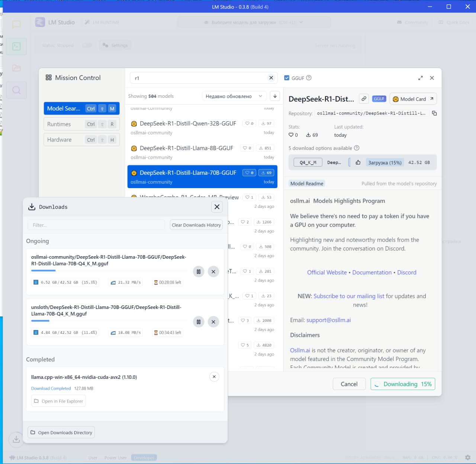Close the Mission Control dialog

(432, 78)
